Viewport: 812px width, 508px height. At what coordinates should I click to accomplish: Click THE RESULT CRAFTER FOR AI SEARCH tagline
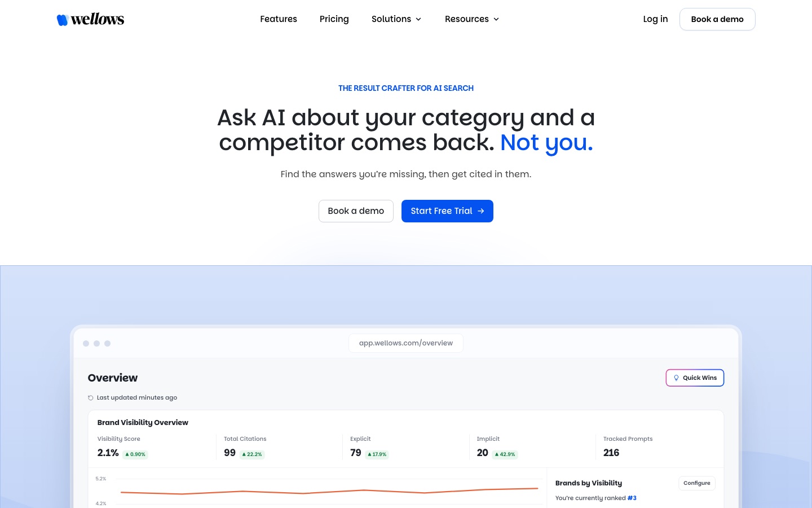coord(406,88)
